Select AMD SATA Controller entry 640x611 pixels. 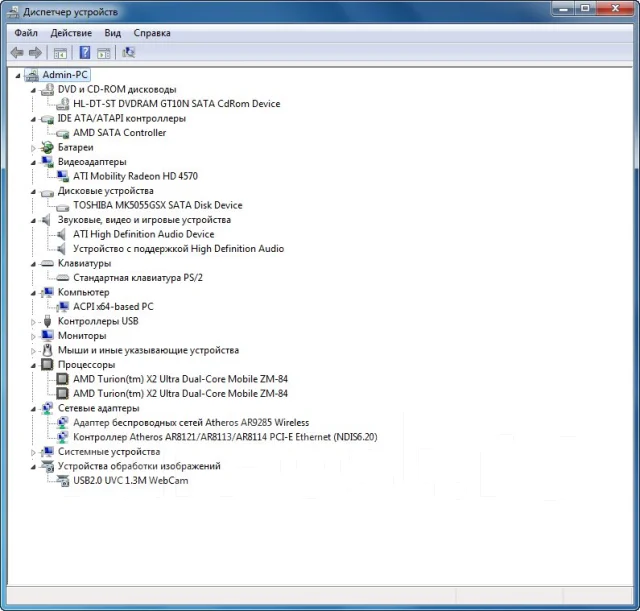(x=120, y=133)
